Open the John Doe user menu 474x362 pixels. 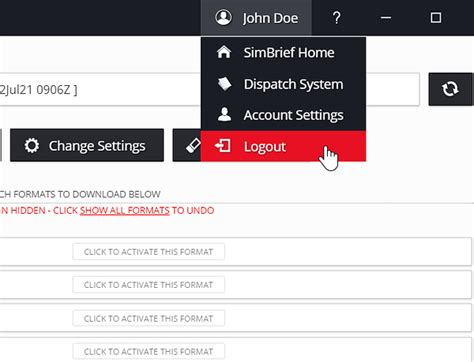[x=256, y=18]
